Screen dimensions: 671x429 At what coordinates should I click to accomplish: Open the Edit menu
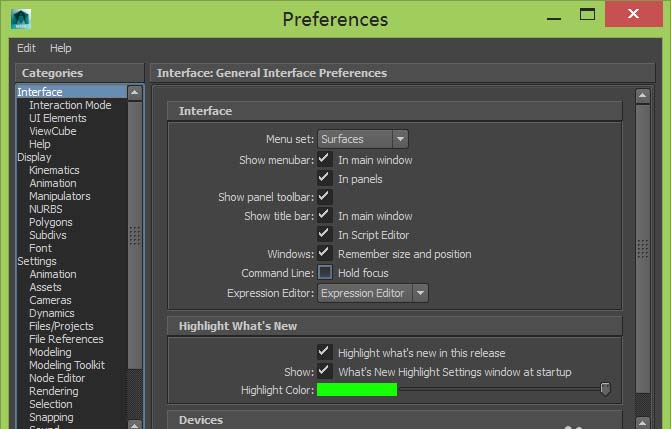coord(26,48)
